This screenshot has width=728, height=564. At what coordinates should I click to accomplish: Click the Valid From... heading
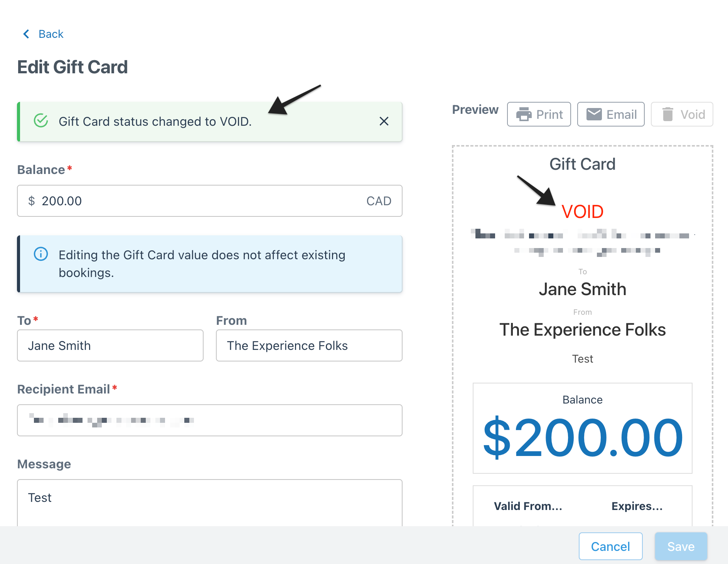(528, 506)
